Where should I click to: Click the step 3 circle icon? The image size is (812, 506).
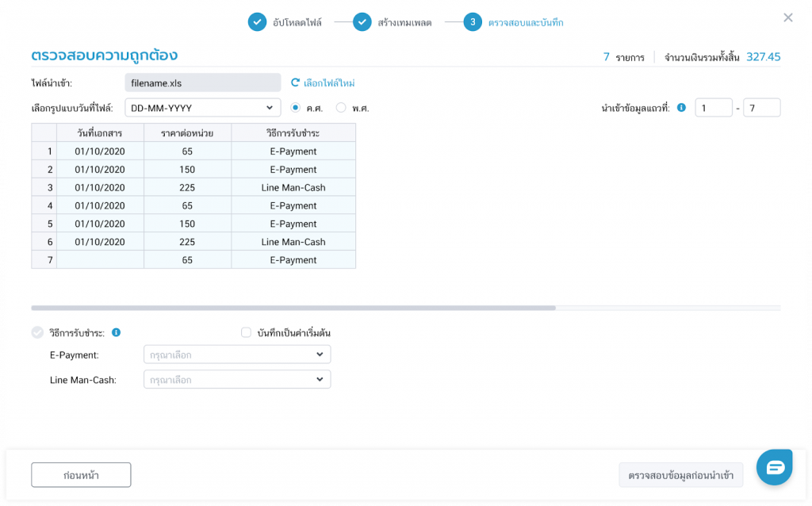click(x=473, y=22)
